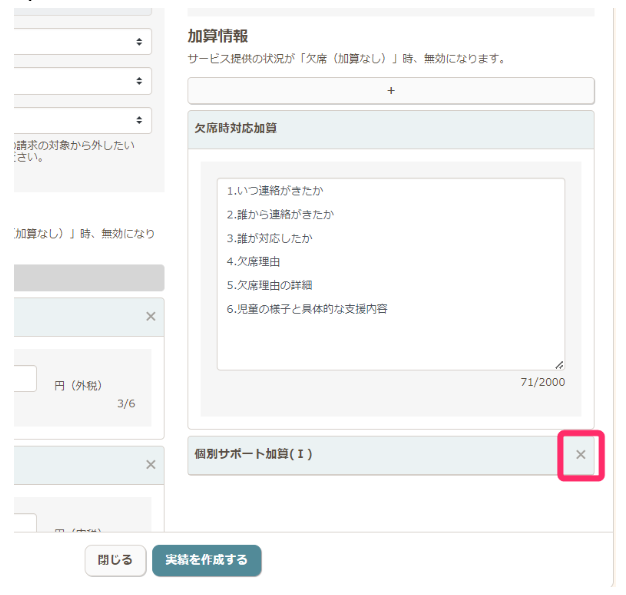Viewport: 626px width, 595px height.
Task: Place cursor on line 1.いつ連絡がきたか
Action: tap(275, 191)
